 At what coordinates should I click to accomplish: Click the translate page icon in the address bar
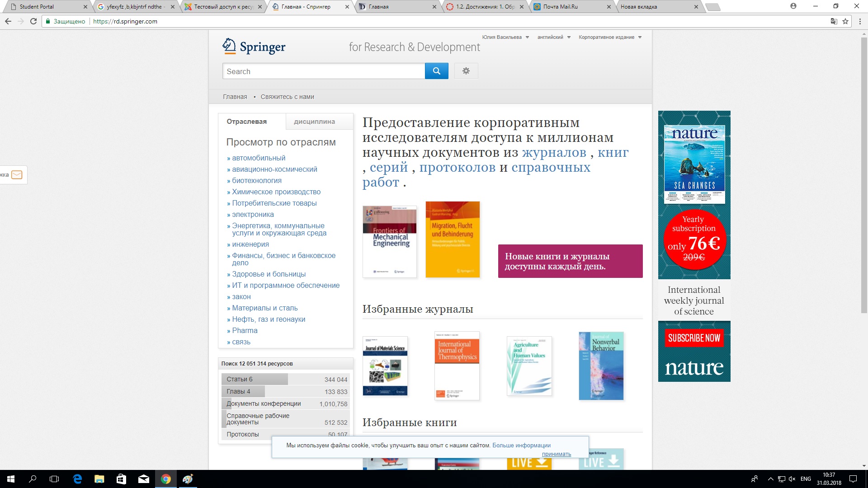tap(834, 21)
